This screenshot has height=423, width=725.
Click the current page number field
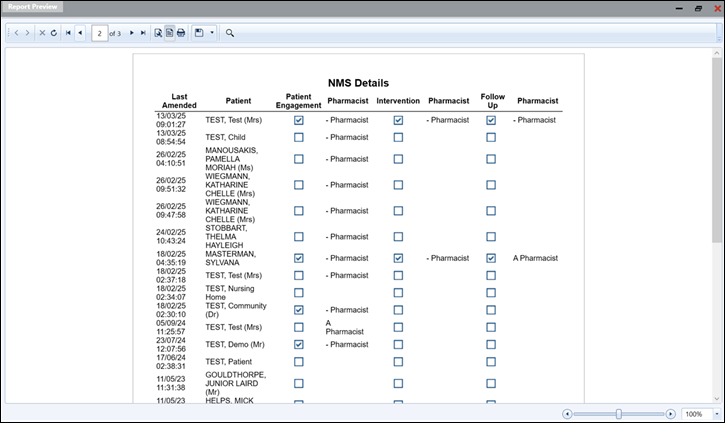pos(99,33)
